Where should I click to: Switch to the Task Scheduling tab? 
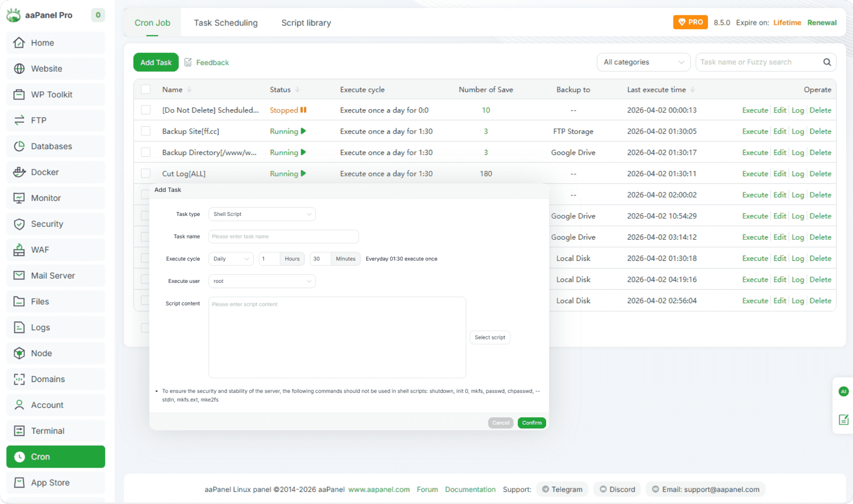tap(225, 23)
